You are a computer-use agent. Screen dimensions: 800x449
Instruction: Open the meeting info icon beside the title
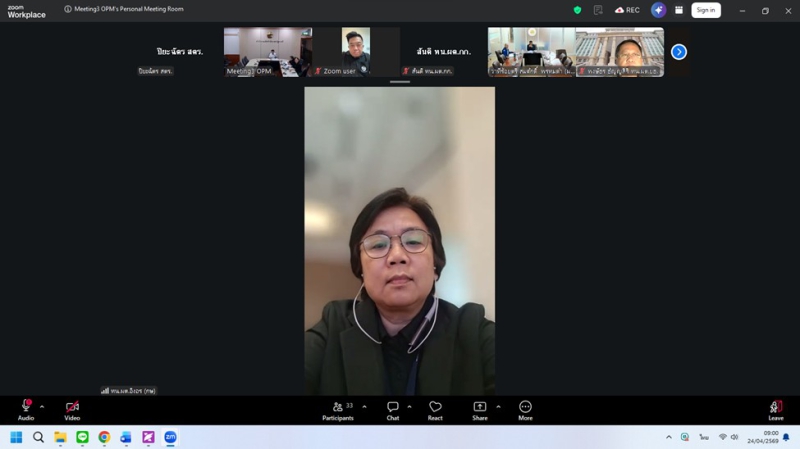(x=68, y=9)
